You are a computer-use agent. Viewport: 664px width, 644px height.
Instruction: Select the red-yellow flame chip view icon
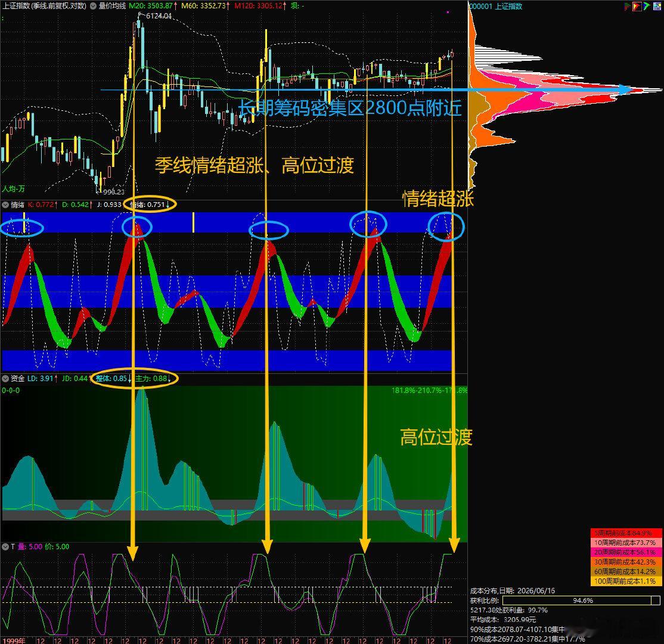click(637, 7)
